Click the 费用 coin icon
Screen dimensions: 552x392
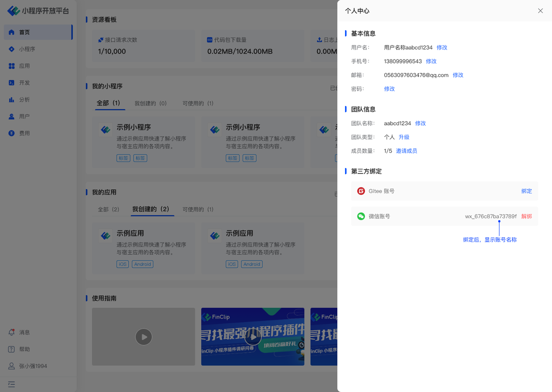point(12,133)
